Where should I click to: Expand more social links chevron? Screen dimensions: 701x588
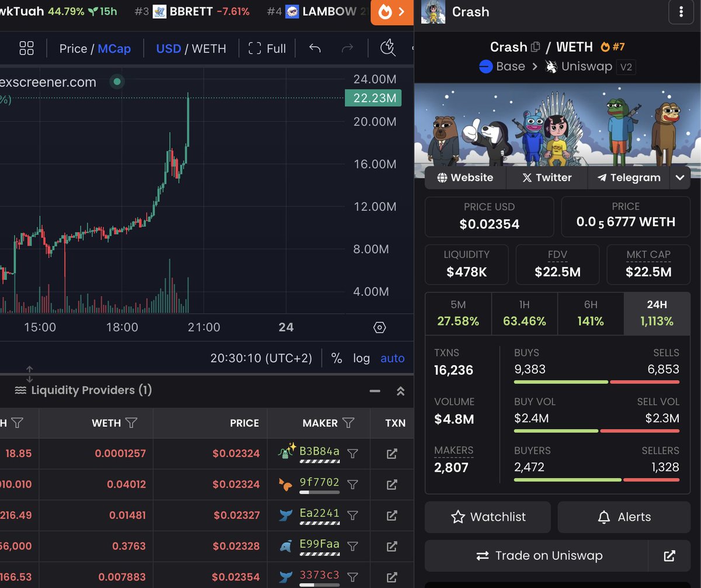680,178
